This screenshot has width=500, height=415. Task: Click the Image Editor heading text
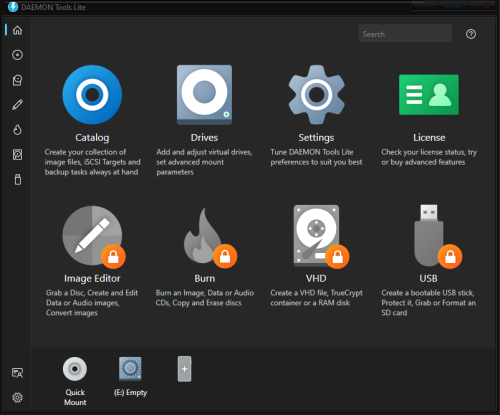[x=92, y=278]
